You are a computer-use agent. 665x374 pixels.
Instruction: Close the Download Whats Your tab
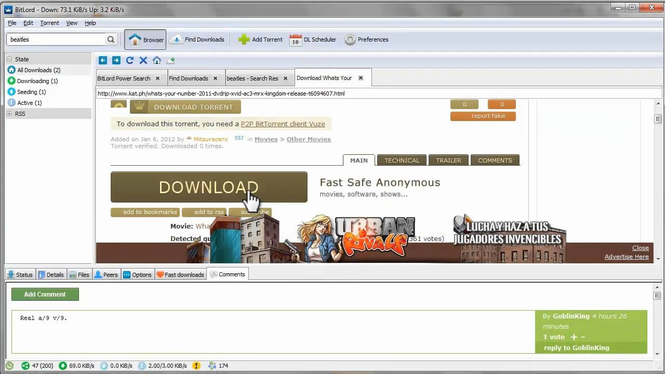point(360,78)
